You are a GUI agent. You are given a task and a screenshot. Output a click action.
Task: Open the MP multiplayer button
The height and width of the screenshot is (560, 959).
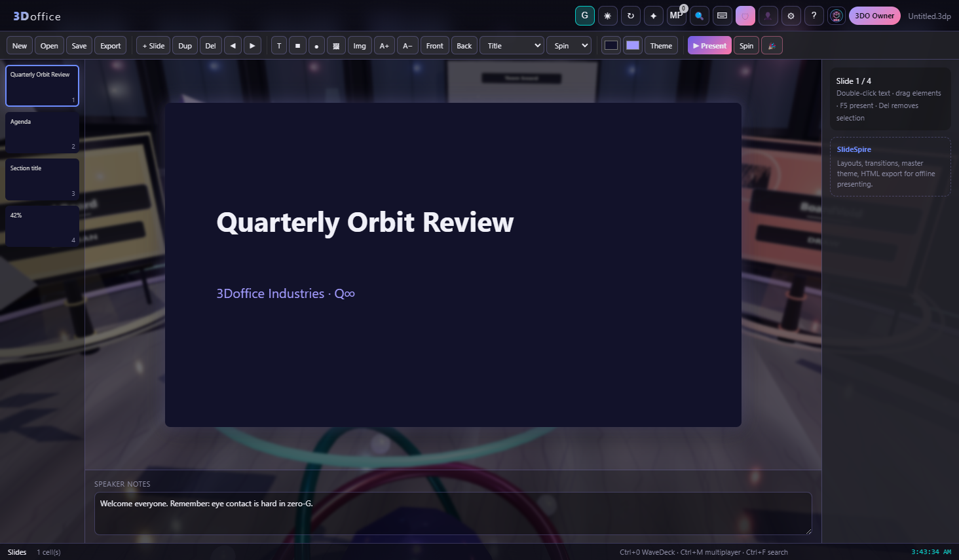pos(677,16)
